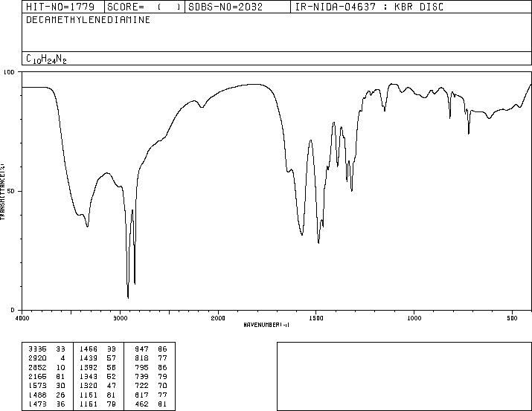Select the SDBS-NO=2032 header text
Image resolution: width=532 pixels, height=411 pixels.
click(x=225, y=7)
